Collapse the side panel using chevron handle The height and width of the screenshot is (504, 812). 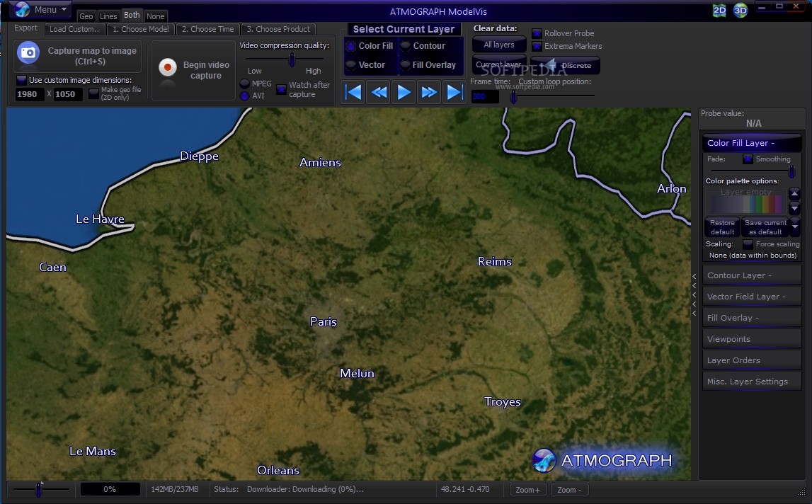(x=694, y=294)
